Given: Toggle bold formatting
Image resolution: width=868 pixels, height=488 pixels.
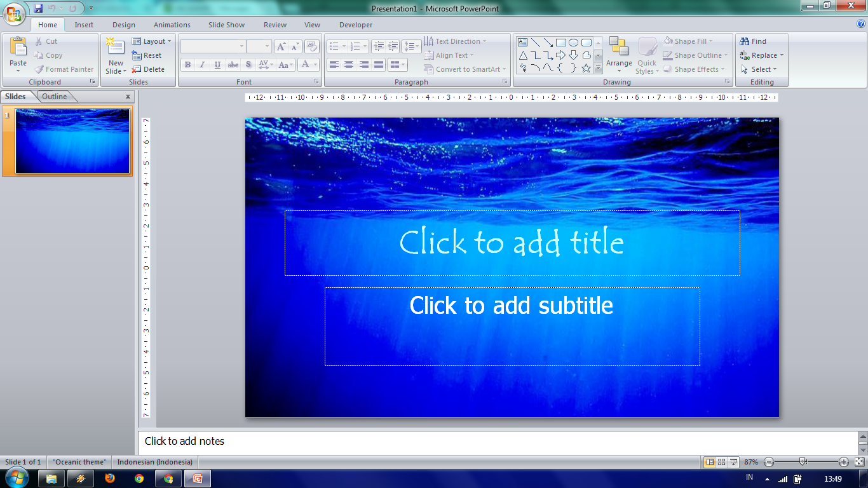Looking at the screenshot, I should coord(187,64).
